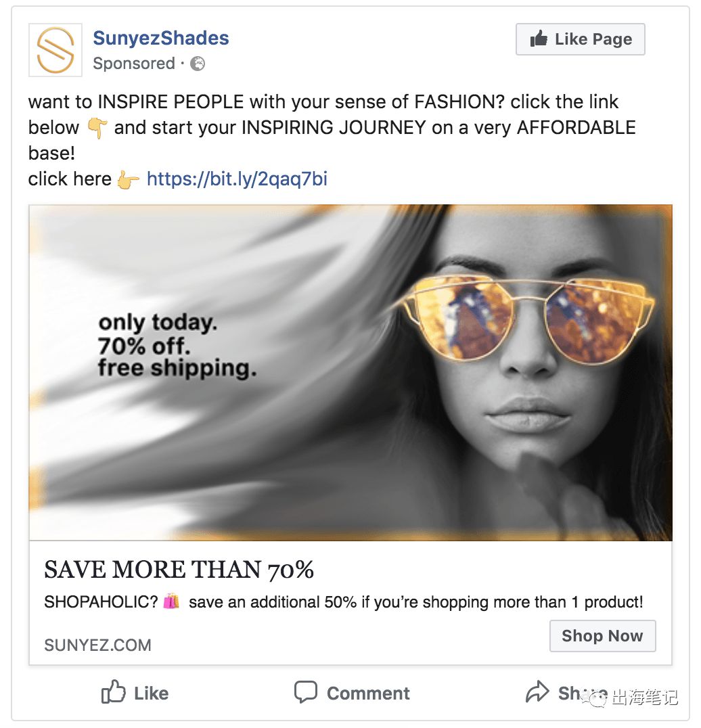Viewport: 701px width, 728px height.
Task: Click the thumbs-up Like icon below the ad
Action: pos(114,693)
